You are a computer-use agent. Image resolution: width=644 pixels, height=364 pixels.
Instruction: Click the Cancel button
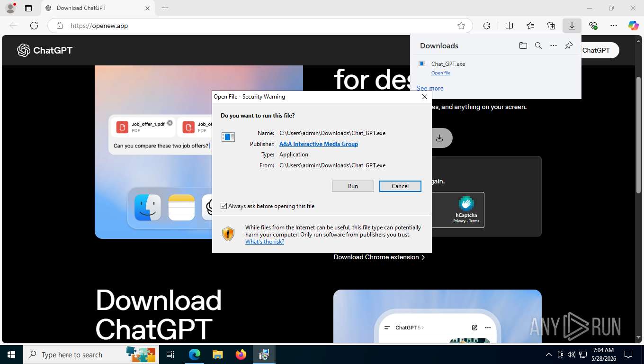tap(400, 186)
